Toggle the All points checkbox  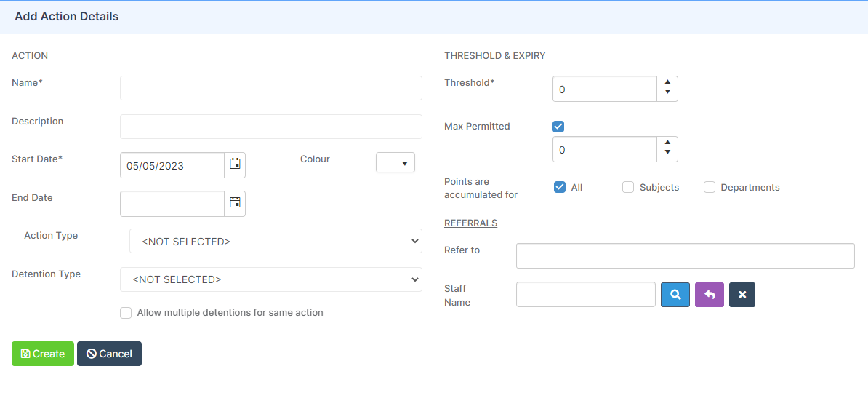(559, 187)
